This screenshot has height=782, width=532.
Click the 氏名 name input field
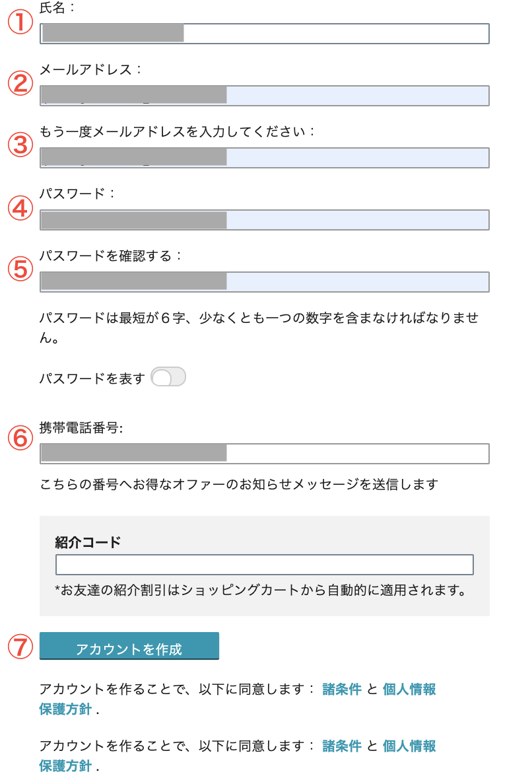click(264, 34)
